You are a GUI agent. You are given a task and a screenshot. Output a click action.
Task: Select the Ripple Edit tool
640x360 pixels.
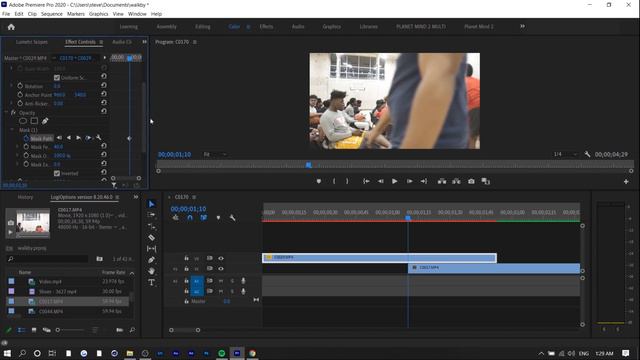pyautogui.click(x=151, y=226)
